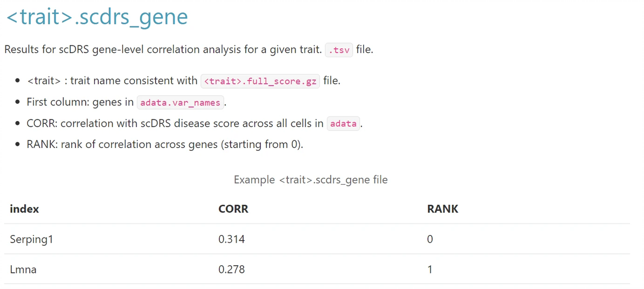This screenshot has height=289, width=644.
Task: Select the Serping1 table cell
Action: [x=31, y=239]
